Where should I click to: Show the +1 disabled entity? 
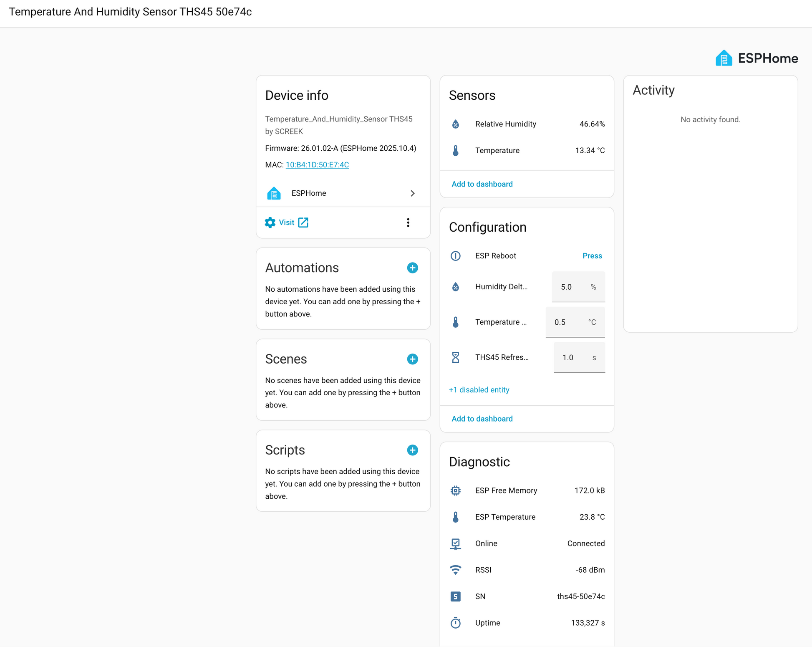point(479,390)
